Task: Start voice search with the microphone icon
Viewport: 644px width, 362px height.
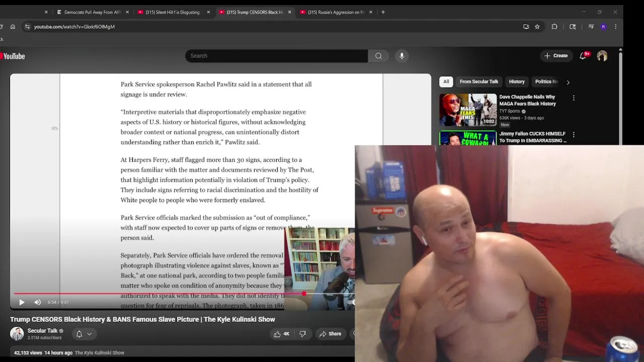Action: (401, 56)
